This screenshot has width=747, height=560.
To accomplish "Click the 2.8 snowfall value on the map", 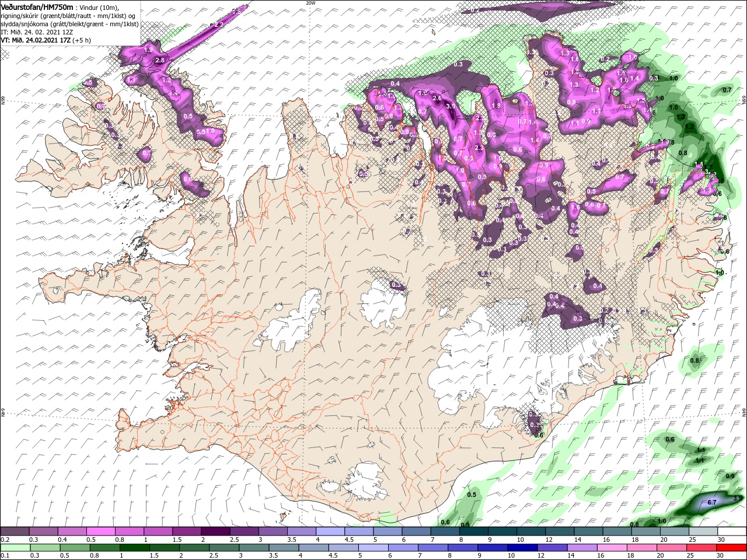I will click(160, 60).
